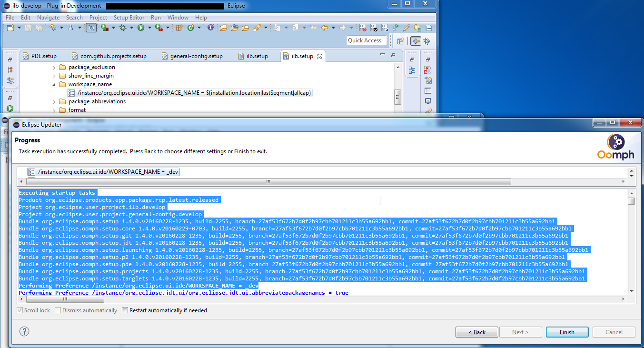Switch to the Debug perspective icon
Viewport: 644px width, 348px height.
point(427,41)
